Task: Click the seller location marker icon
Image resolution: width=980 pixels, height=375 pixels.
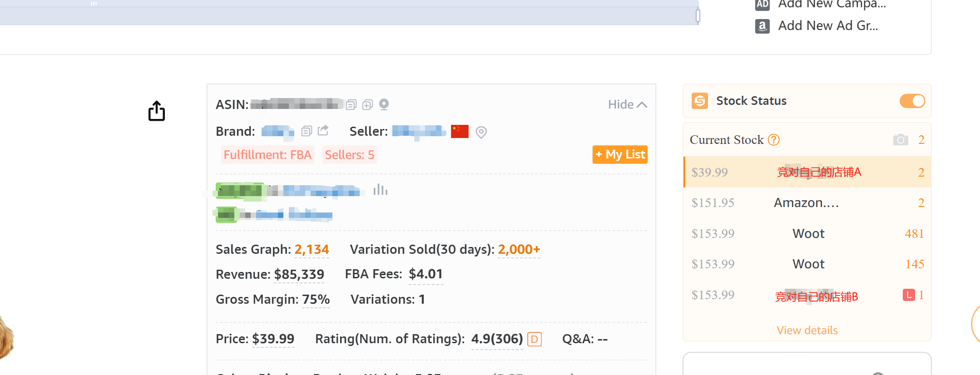Action: (x=481, y=132)
